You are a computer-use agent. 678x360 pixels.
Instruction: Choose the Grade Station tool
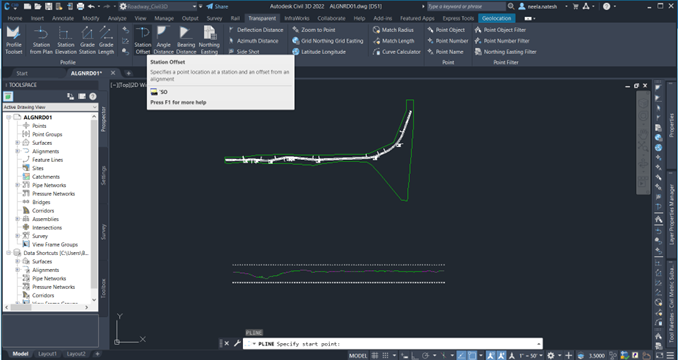coord(87,40)
